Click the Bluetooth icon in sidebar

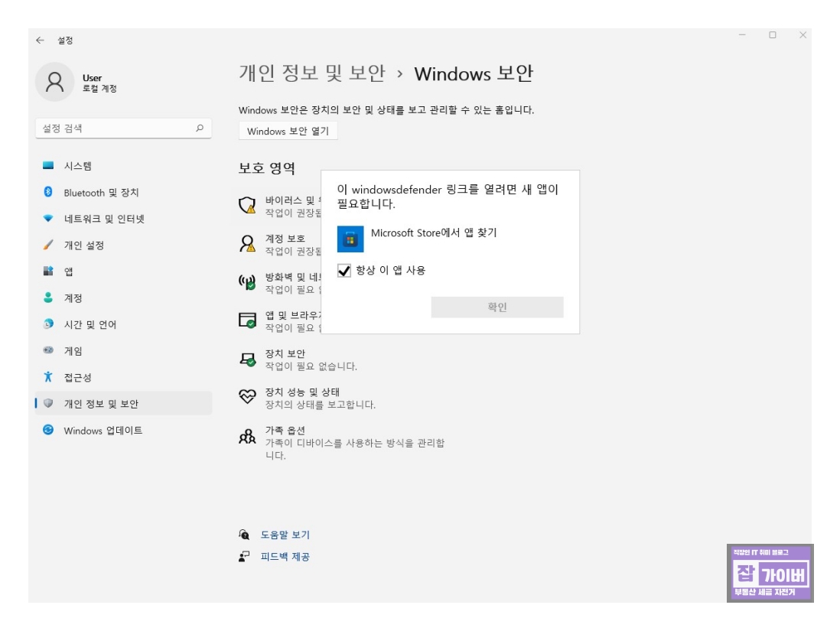click(x=48, y=192)
